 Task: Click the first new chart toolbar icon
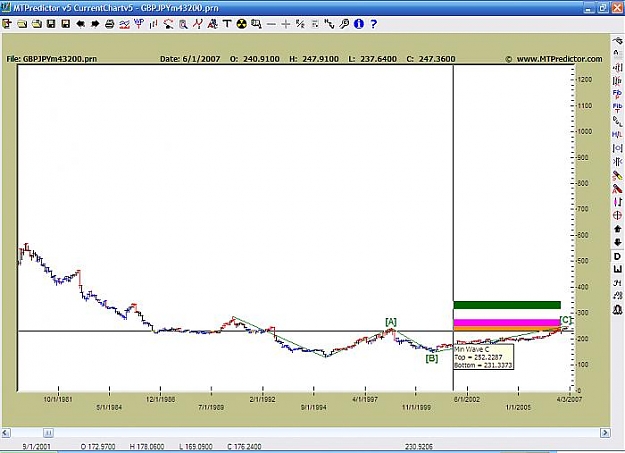(7, 24)
